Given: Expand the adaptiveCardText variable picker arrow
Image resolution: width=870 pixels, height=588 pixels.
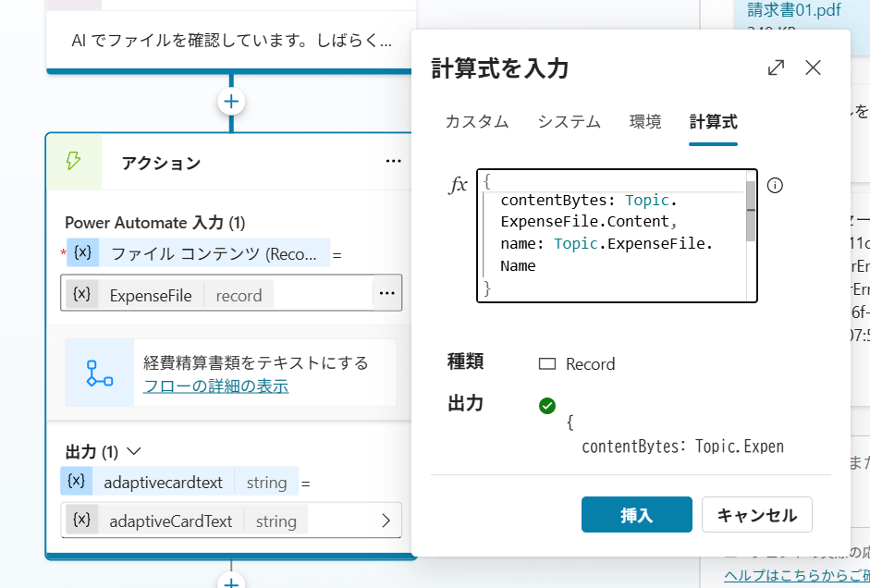Looking at the screenshot, I should [386, 521].
